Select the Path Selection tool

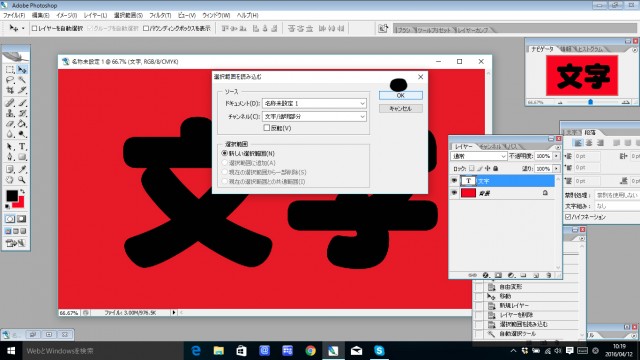(x=10, y=147)
